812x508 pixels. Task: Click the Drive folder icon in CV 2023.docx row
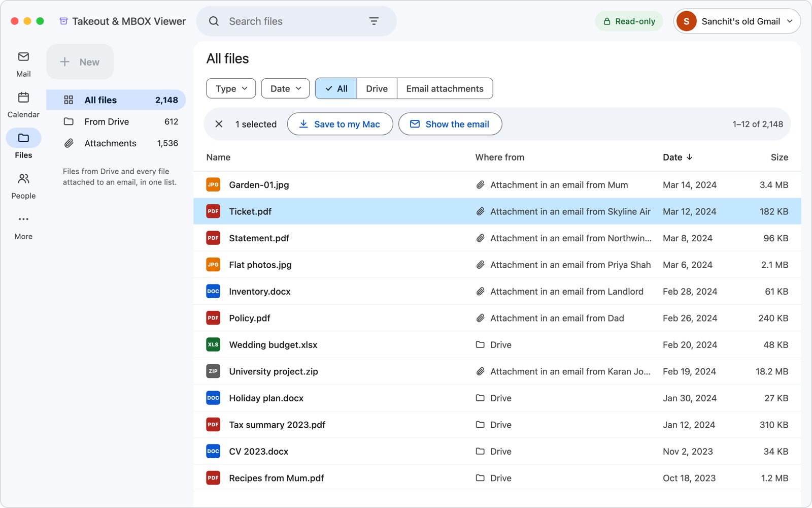pos(480,451)
